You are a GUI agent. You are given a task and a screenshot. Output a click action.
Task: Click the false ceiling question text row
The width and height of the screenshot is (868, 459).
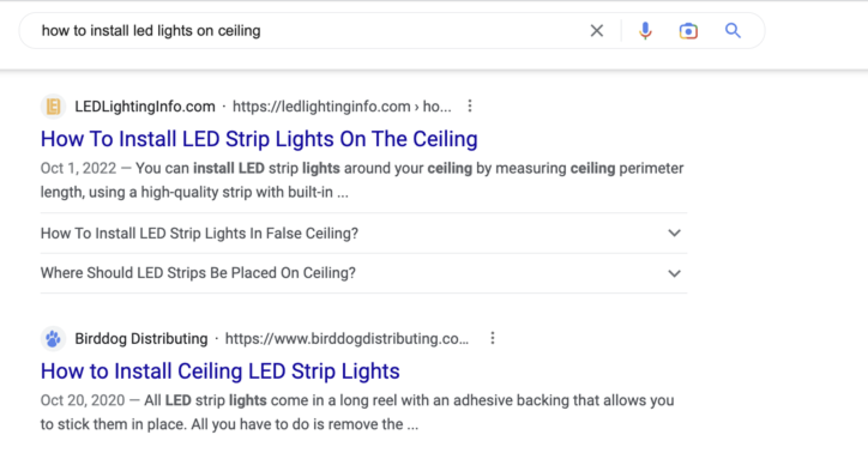click(x=199, y=233)
